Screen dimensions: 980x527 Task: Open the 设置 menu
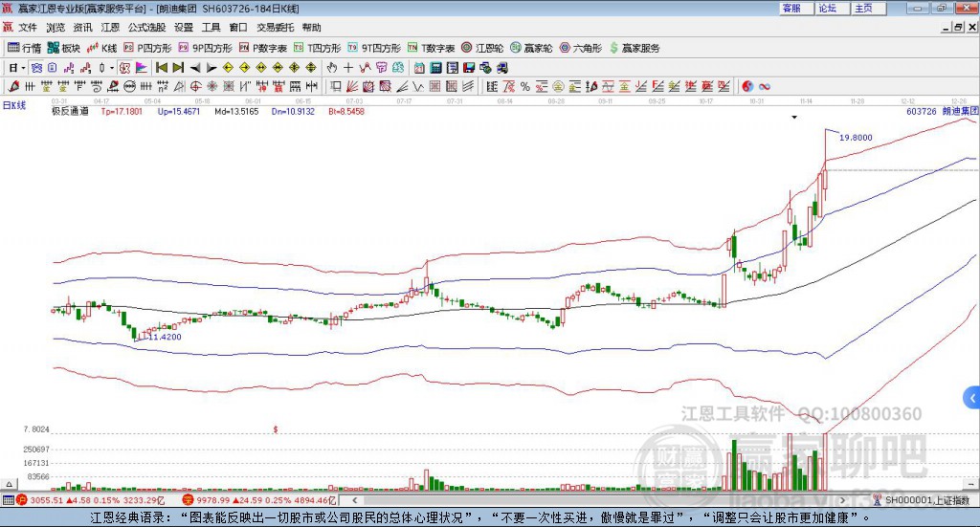tap(184, 28)
